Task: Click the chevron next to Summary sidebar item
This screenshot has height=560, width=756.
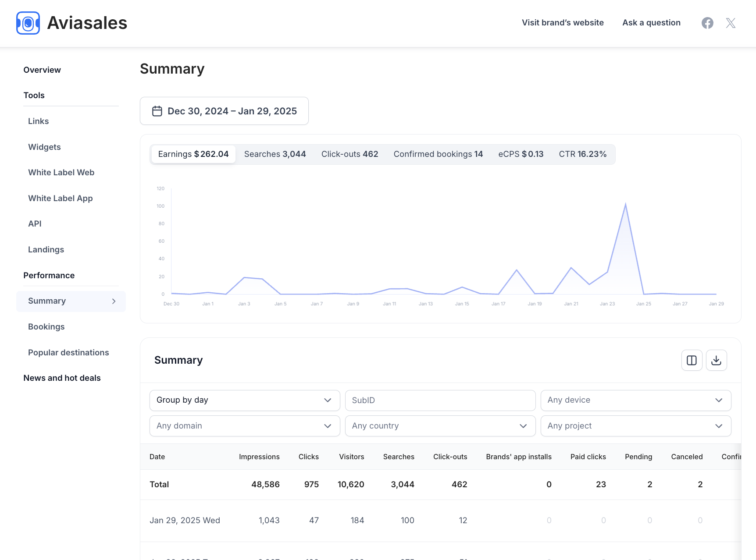Action: (x=114, y=301)
